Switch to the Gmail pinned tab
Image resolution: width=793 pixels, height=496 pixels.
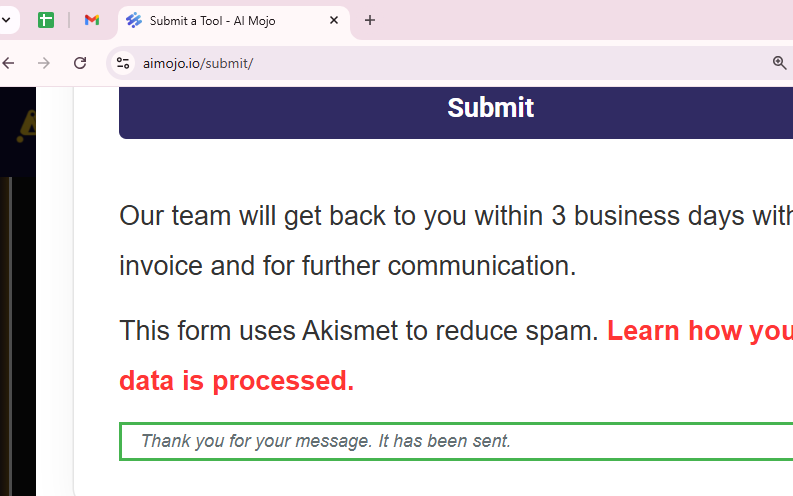tap(92, 20)
